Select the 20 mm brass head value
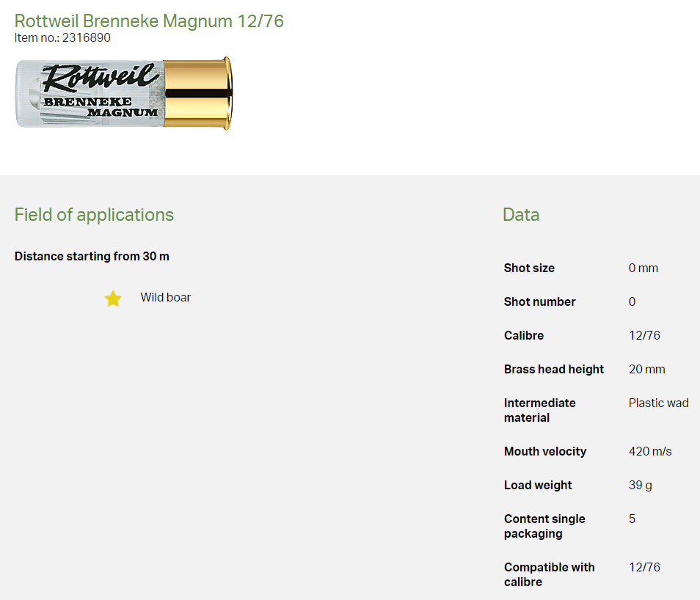 [646, 370]
